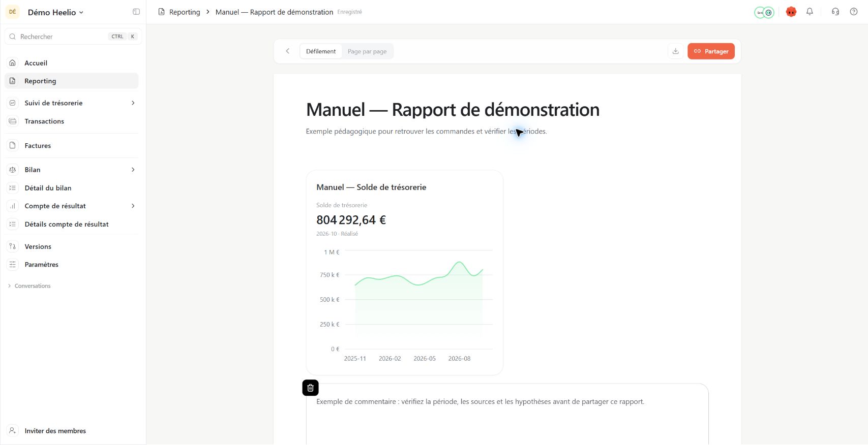Go to Accueil in sidebar

pos(71,63)
